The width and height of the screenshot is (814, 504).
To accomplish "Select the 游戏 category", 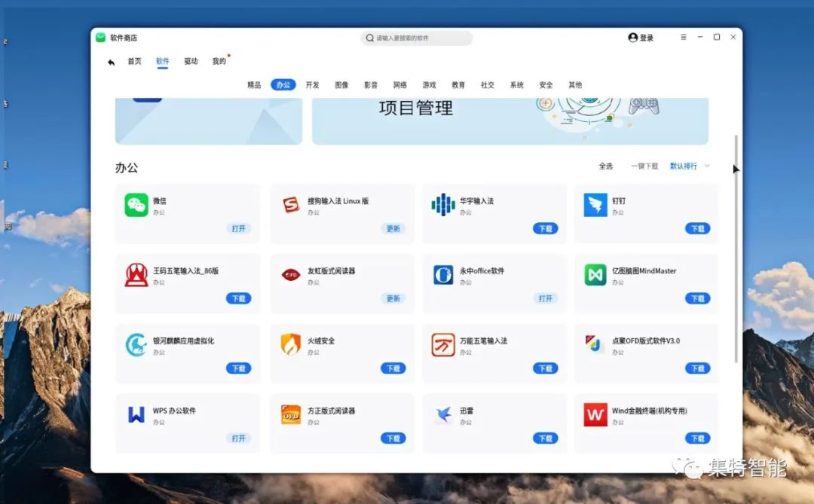I will pos(429,84).
